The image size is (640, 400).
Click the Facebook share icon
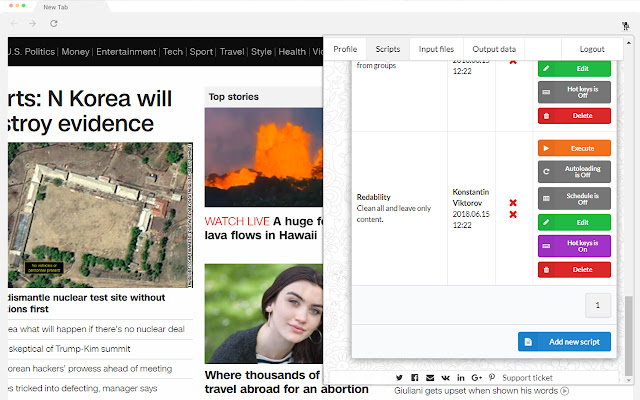click(415, 377)
